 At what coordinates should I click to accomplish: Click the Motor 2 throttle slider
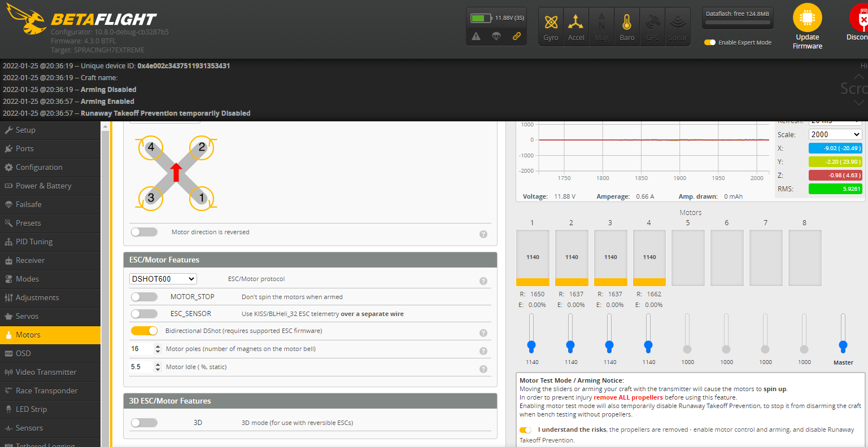(x=570, y=334)
